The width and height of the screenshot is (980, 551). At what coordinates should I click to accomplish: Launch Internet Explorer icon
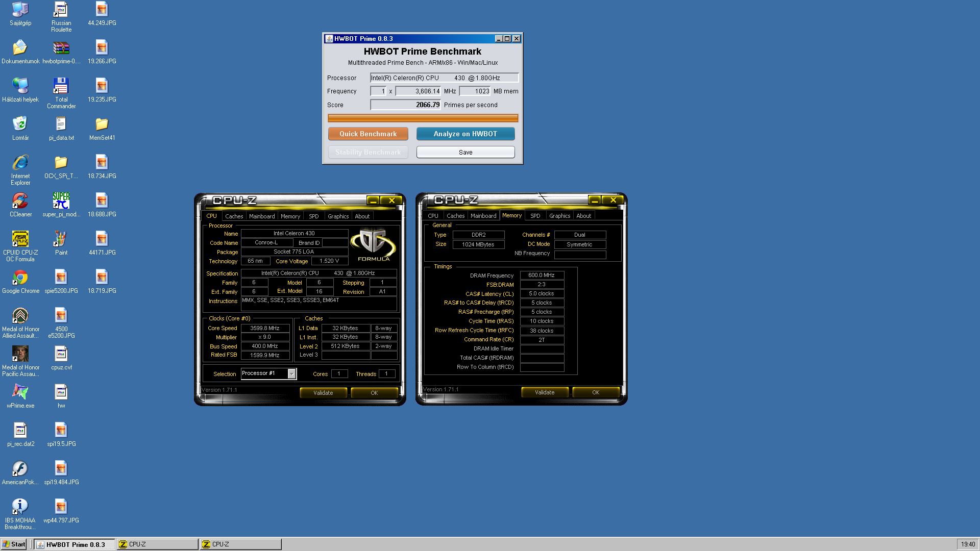20,170
